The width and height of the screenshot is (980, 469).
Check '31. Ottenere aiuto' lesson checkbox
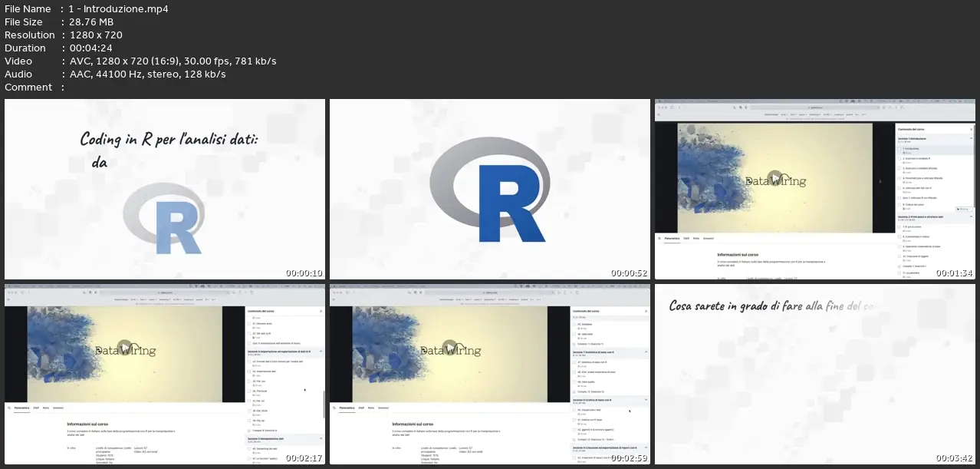pyautogui.click(x=249, y=324)
